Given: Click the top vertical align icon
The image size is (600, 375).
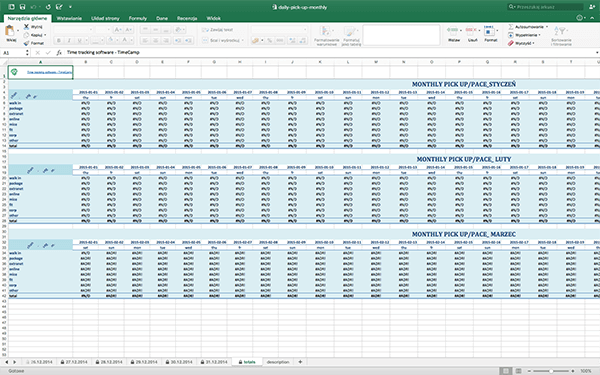Looking at the screenshot, I should [x=145, y=29].
